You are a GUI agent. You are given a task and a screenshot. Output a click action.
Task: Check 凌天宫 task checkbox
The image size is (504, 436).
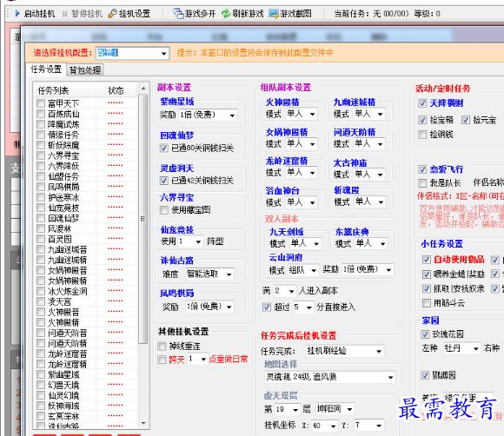41,301
